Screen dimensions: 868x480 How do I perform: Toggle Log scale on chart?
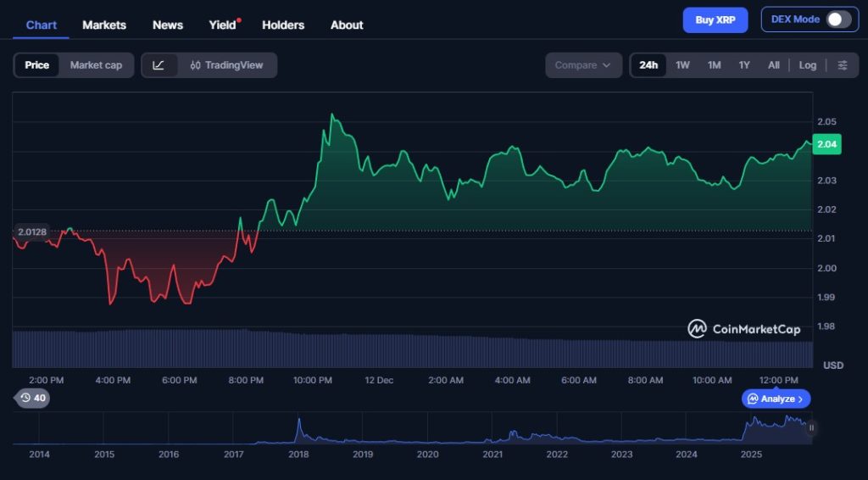pos(807,65)
